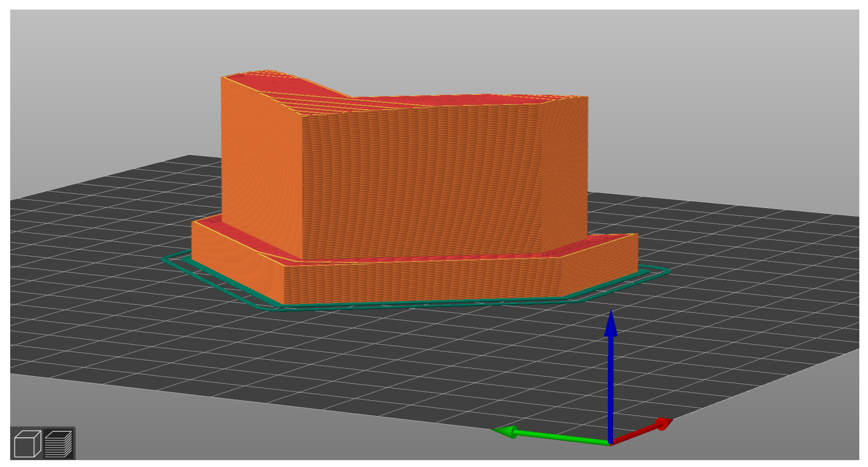Click the front face of base slab

pos(421,283)
